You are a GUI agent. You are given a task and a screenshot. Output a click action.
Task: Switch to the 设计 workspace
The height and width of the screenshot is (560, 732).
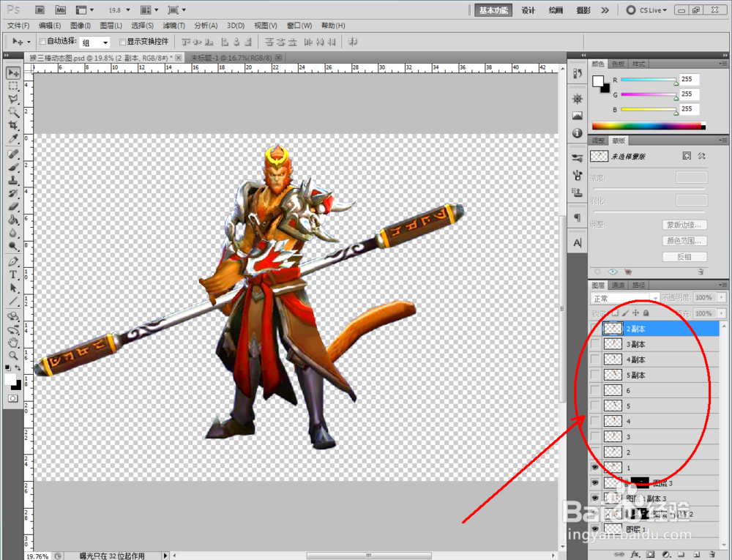[x=528, y=10]
